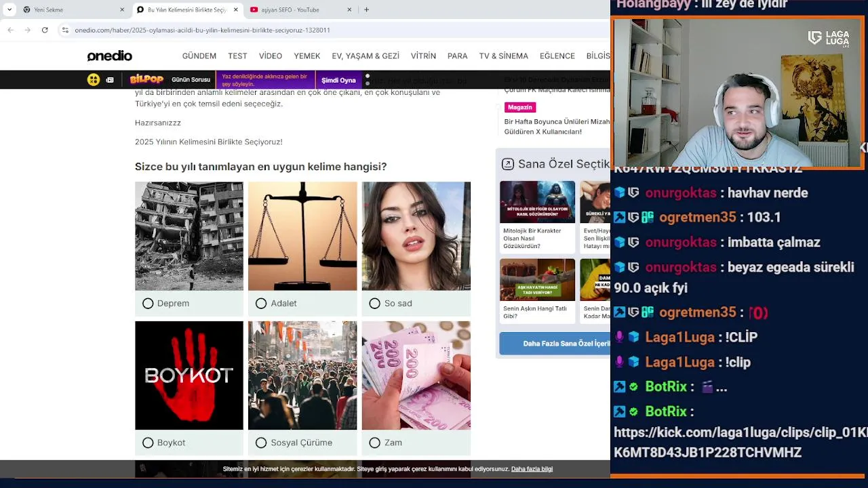Reload the current page
This screenshot has height=488, width=868.
click(x=45, y=30)
